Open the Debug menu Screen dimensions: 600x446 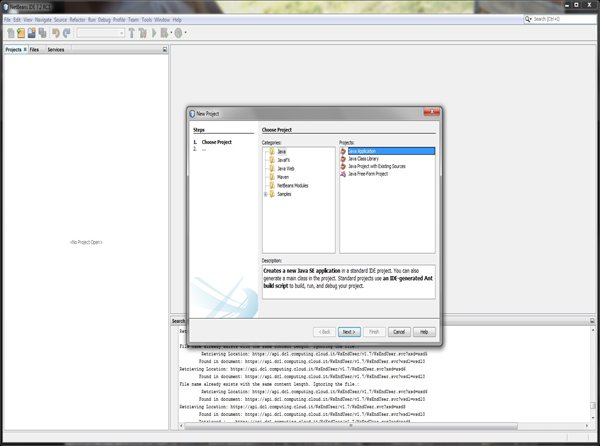pos(104,20)
